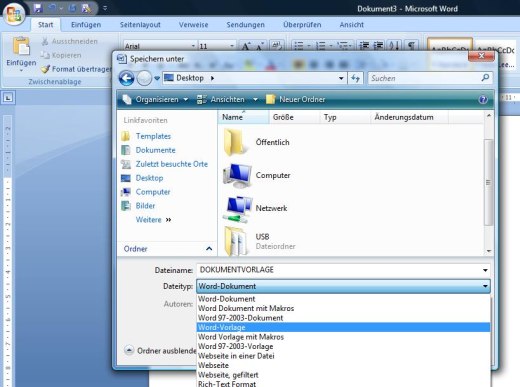520x387 pixels.
Task: Sort by Größe column header
Action: 294,117
